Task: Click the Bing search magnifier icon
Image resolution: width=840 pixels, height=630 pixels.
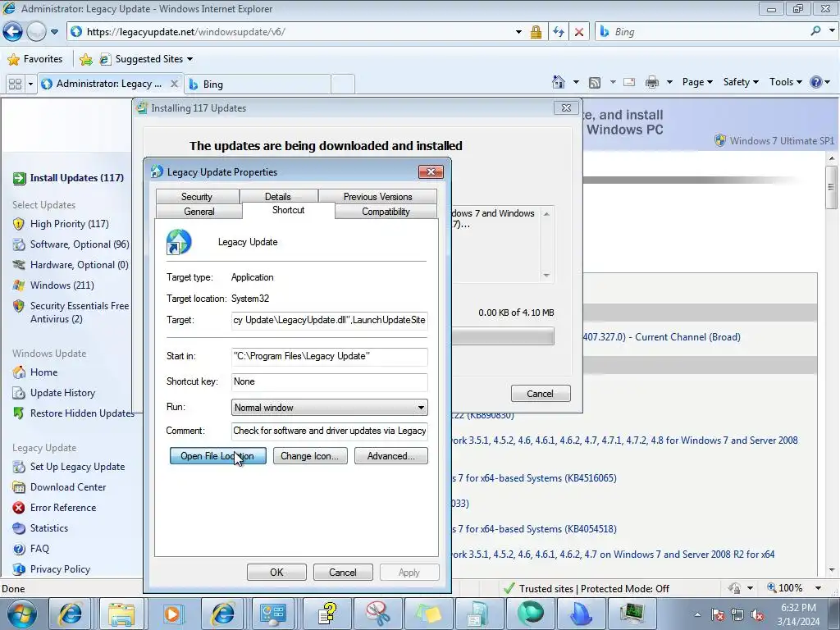Action: pos(816,32)
